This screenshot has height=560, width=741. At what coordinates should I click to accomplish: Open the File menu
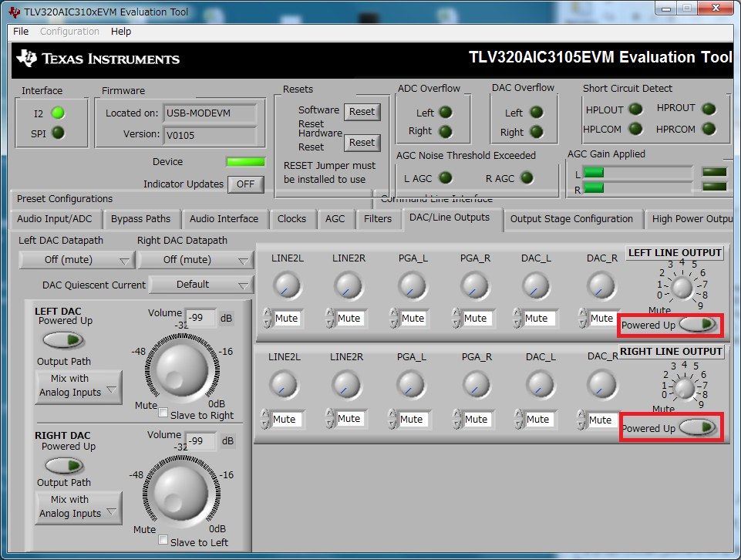click(x=21, y=31)
